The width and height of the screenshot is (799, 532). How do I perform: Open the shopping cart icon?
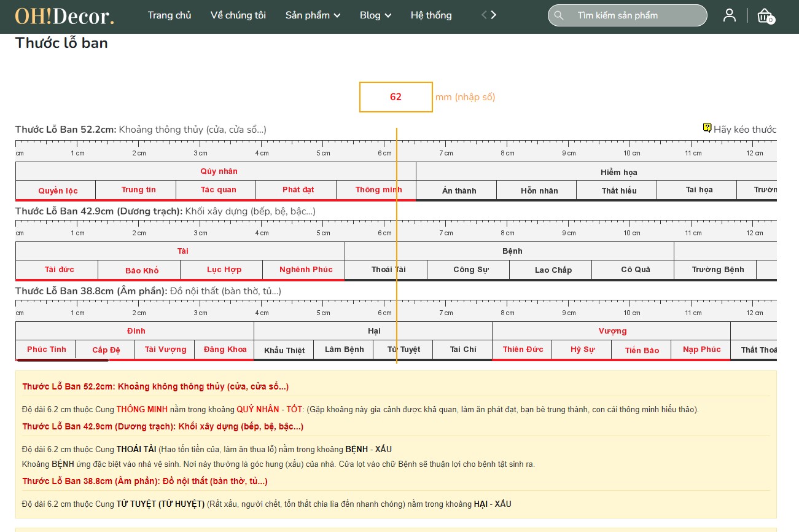(765, 16)
